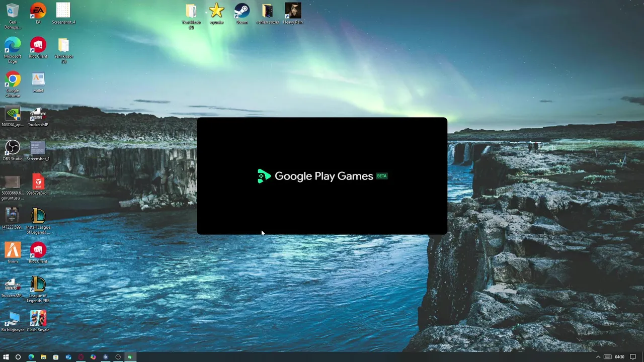Open Microsoft Edge desktop shortcut
644x362 pixels.
13,49
